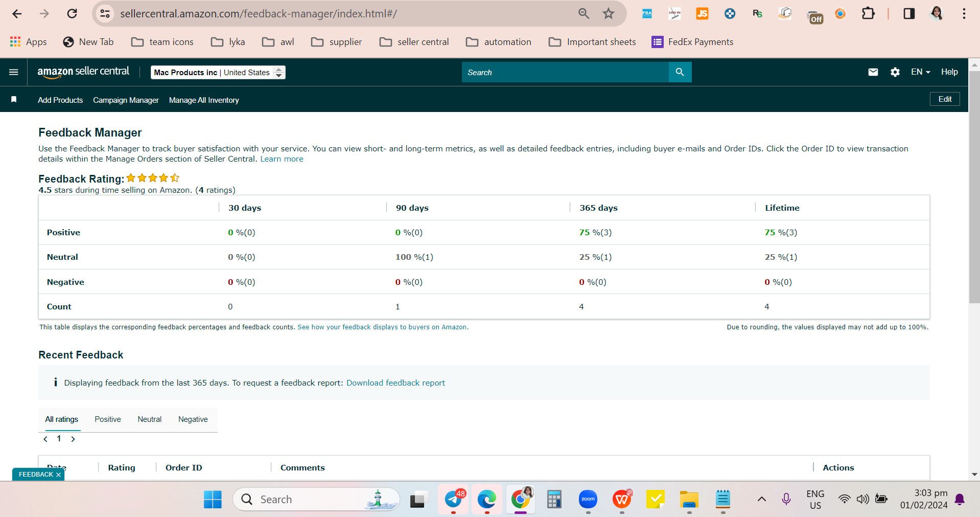Select the All ratings tab
980x517 pixels.
click(62, 419)
